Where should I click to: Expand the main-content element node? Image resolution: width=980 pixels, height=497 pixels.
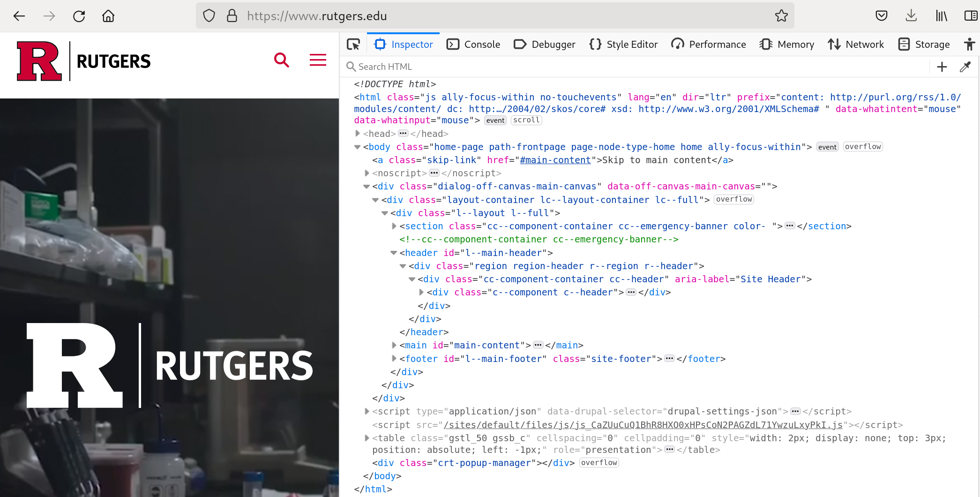[394, 346]
